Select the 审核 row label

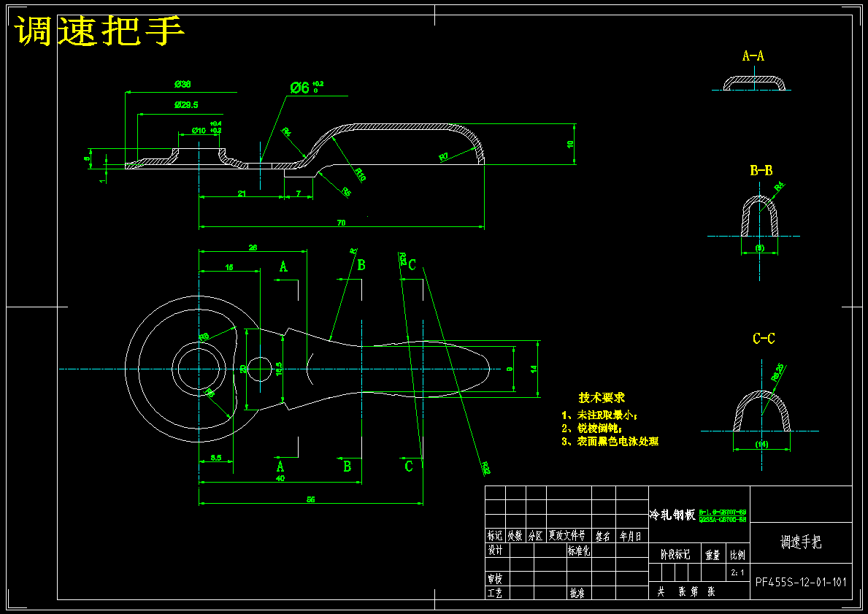(495, 579)
